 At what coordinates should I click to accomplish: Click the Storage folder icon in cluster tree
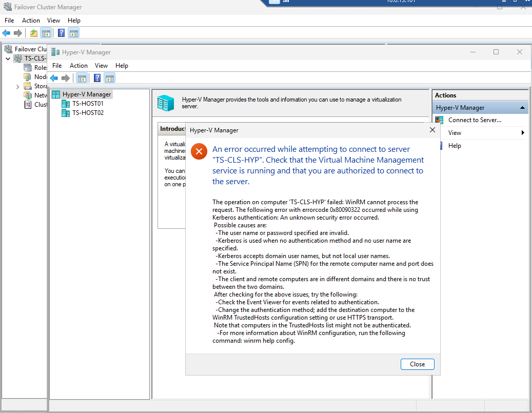pos(28,86)
